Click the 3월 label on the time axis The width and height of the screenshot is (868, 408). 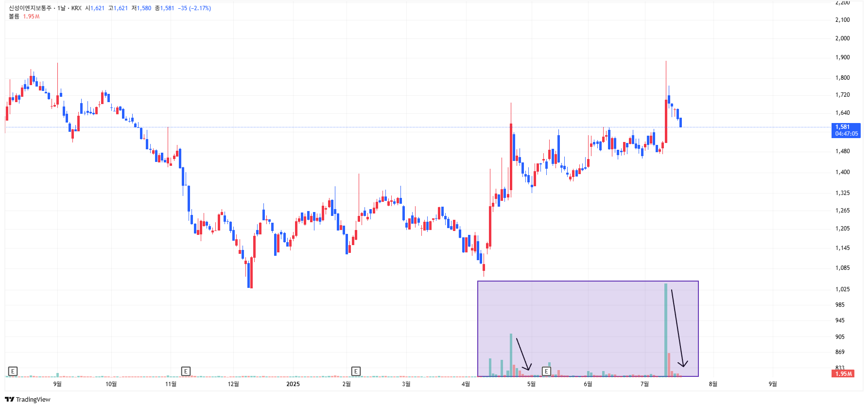[x=406, y=384]
